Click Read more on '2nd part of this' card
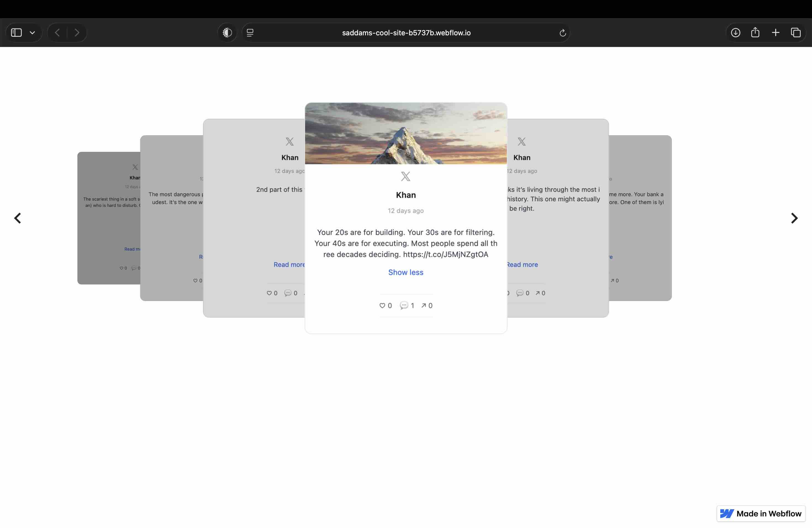The height and width of the screenshot is (528, 812). (289, 265)
